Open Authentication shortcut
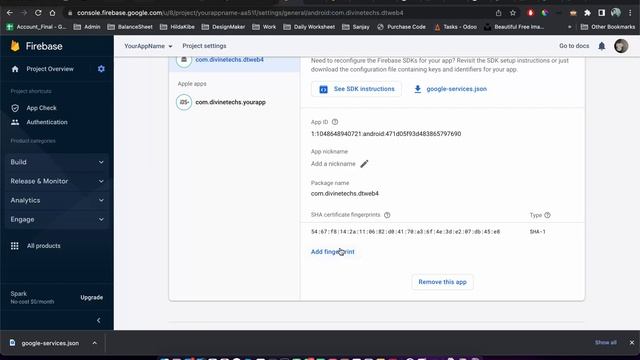Image resolution: width=640 pixels, height=360 pixels. (47, 122)
